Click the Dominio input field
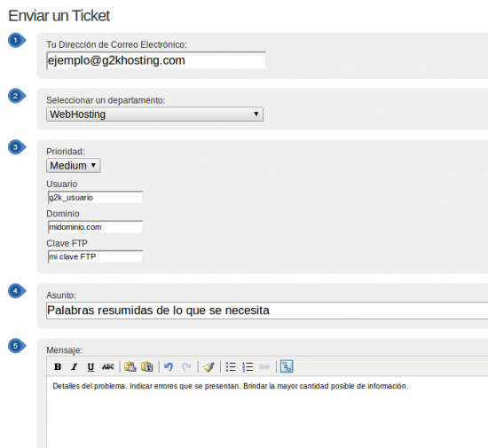Screen dimensions: 488x448 point(95,227)
